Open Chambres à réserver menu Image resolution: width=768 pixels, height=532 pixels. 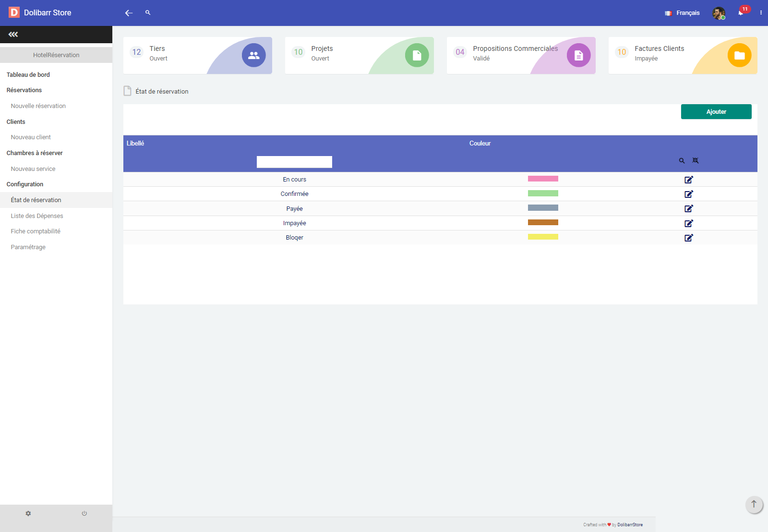click(35, 153)
